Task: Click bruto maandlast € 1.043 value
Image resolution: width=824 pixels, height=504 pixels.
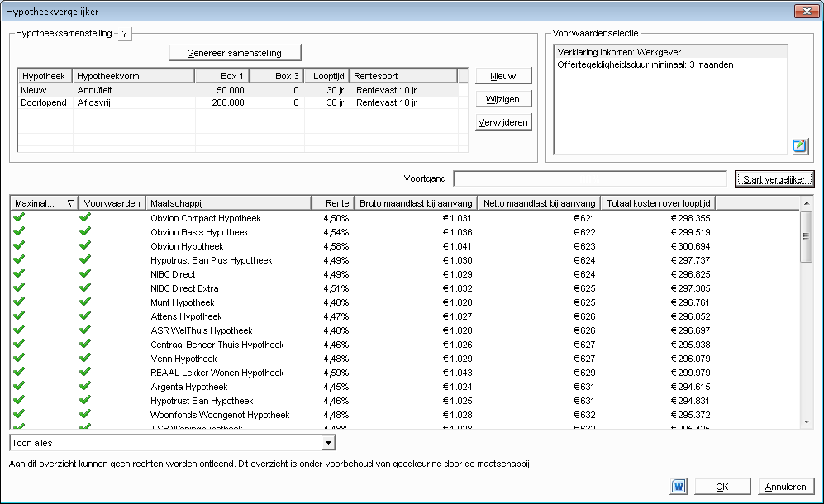Action: click(x=457, y=373)
